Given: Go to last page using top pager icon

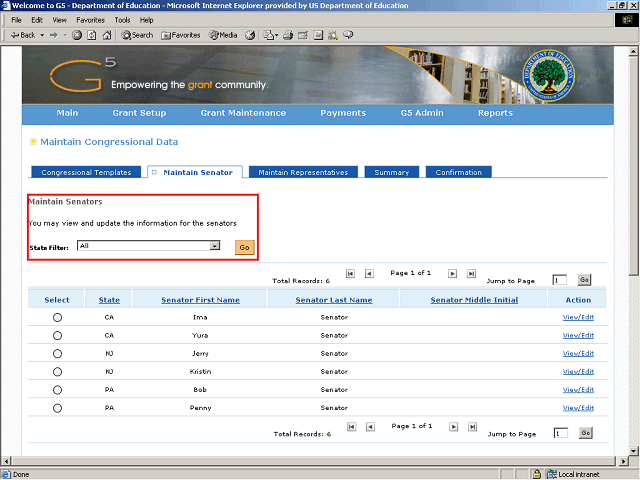Looking at the screenshot, I should click(471, 273).
